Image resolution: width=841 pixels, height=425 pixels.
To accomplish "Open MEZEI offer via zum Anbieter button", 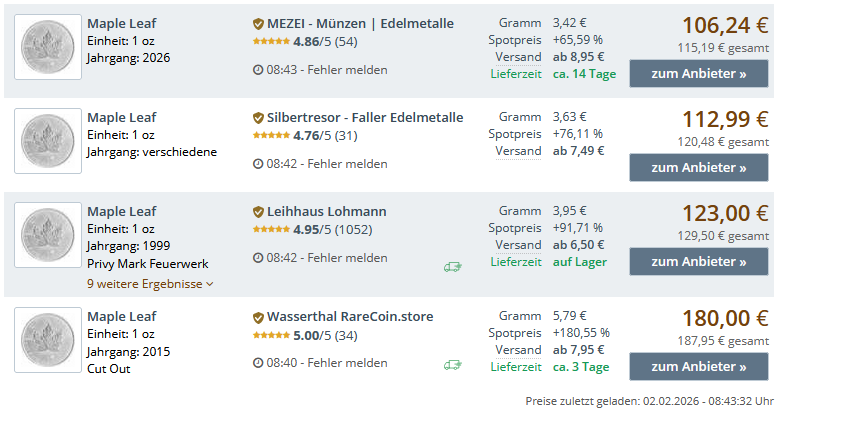I will point(698,74).
